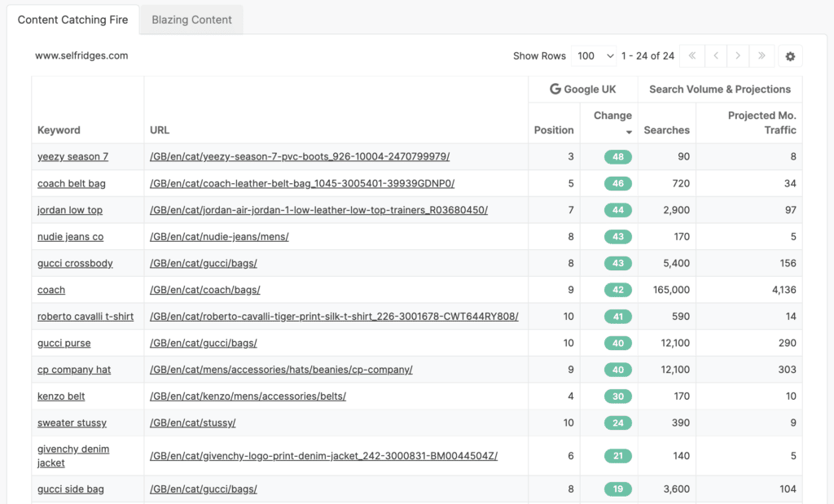The width and height of the screenshot is (834, 504).
Task: Open gucci/bags URL in gucci purse row
Action: [x=203, y=343]
